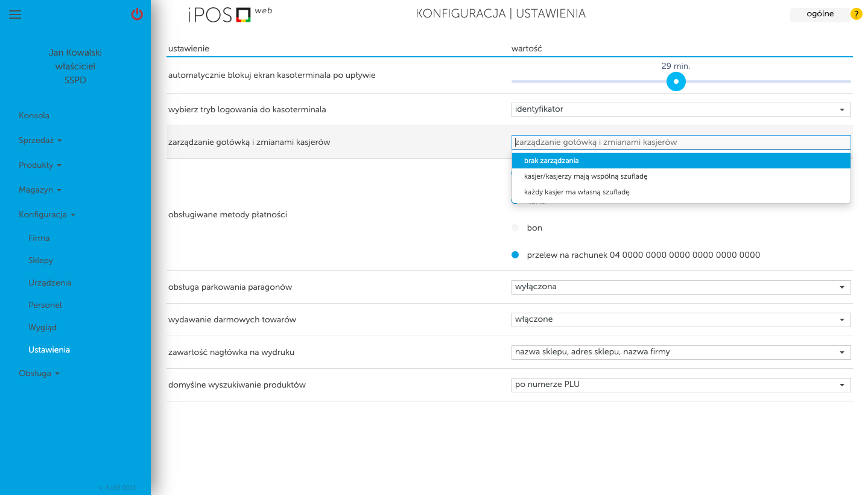This screenshot has width=868, height=495.
Task: Choose kasjer/kasjerzy mają wspólną szufladę option
Action: pyautogui.click(x=681, y=176)
